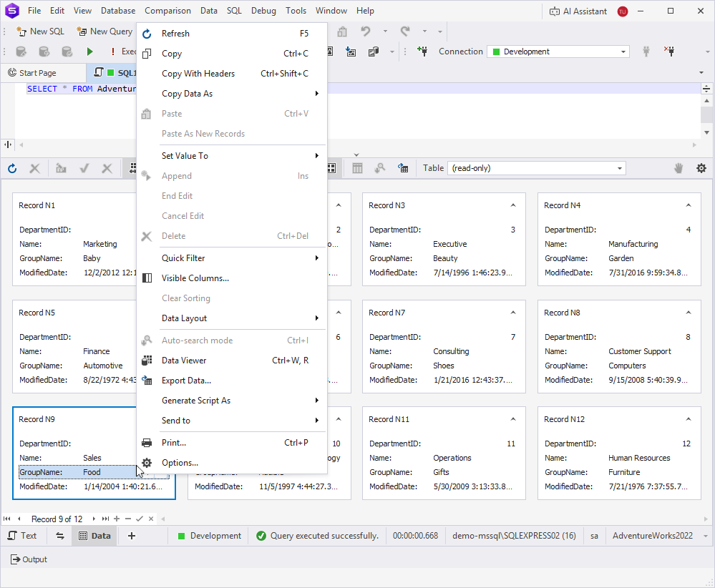Click the add new view plus icon

[x=132, y=536]
